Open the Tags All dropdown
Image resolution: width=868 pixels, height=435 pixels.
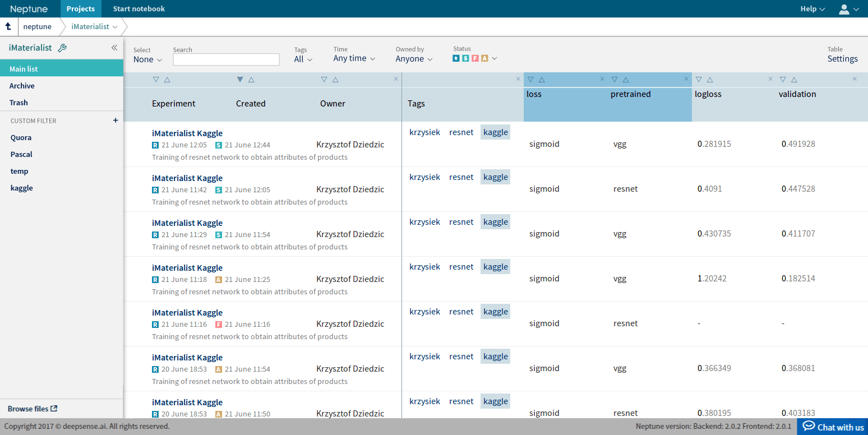[x=303, y=59]
